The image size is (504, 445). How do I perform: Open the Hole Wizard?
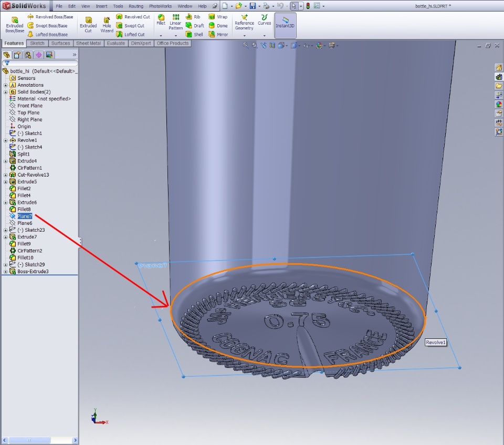pos(107,25)
